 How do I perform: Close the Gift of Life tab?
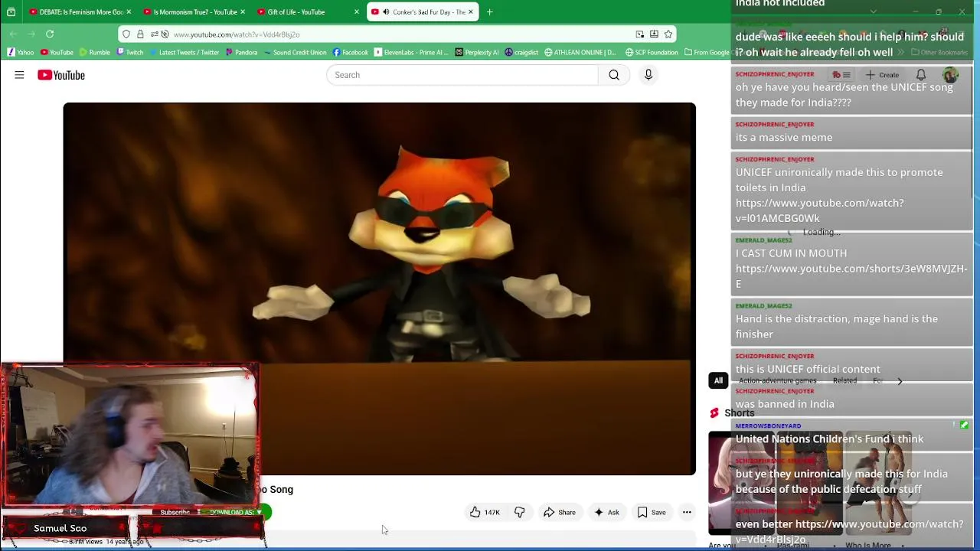tap(357, 11)
